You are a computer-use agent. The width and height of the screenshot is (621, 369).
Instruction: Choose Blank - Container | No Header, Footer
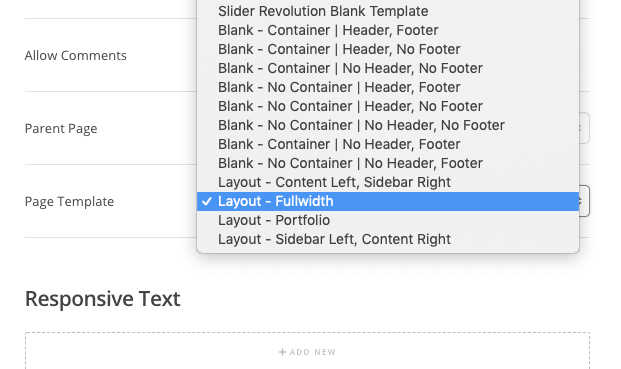click(x=388, y=144)
